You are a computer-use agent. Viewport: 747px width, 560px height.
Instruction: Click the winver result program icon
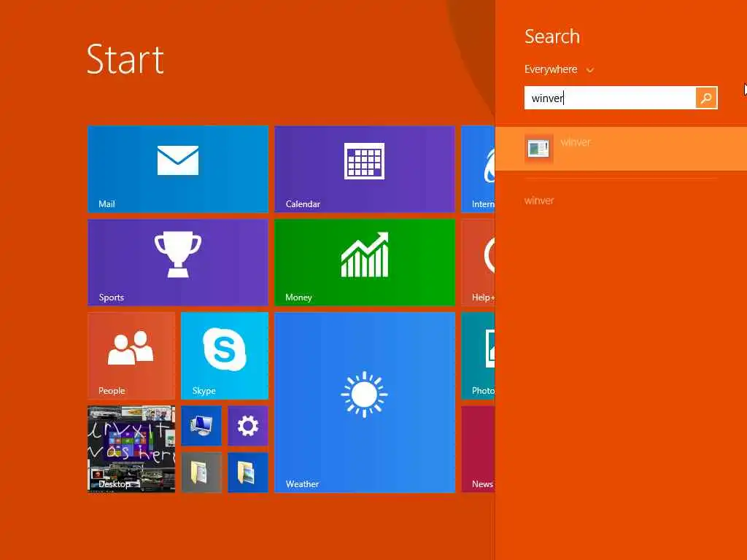[539, 149]
